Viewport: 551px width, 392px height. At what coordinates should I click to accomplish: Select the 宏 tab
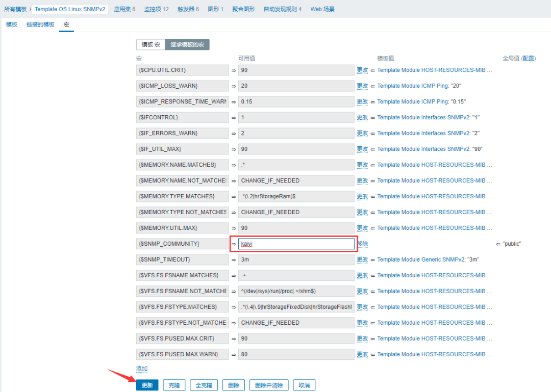tap(66, 24)
